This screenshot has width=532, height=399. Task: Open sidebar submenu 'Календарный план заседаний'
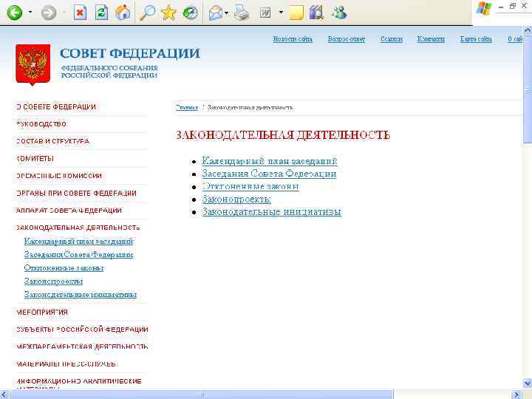click(x=79, y=242)
